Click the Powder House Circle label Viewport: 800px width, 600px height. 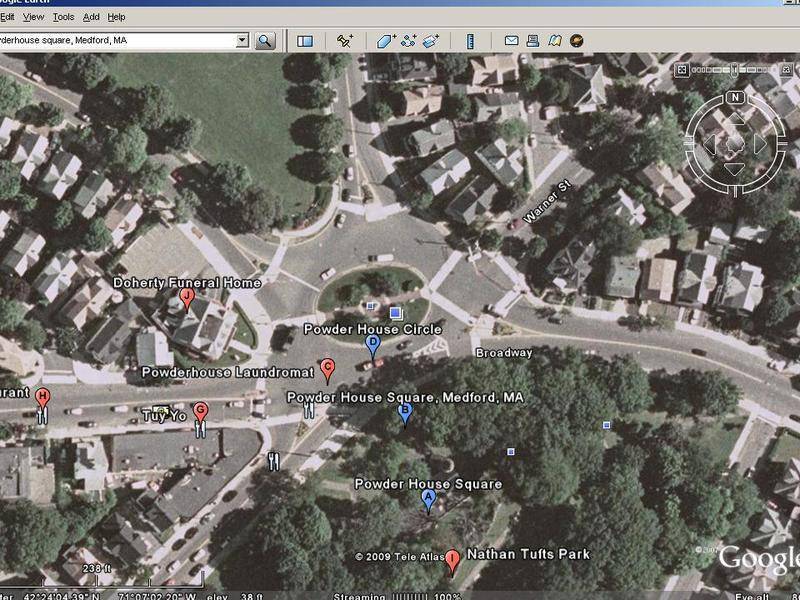pyautogui.click(x=373, y=329)
